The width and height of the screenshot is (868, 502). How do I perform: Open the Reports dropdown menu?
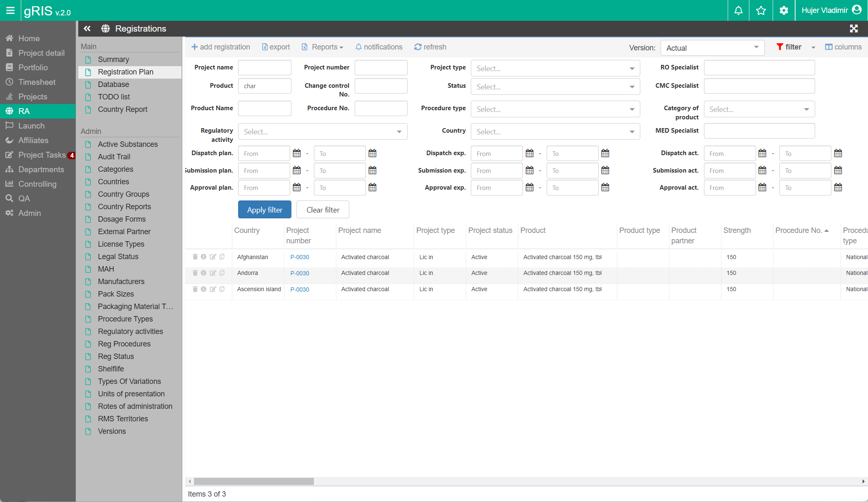point(322,47)
